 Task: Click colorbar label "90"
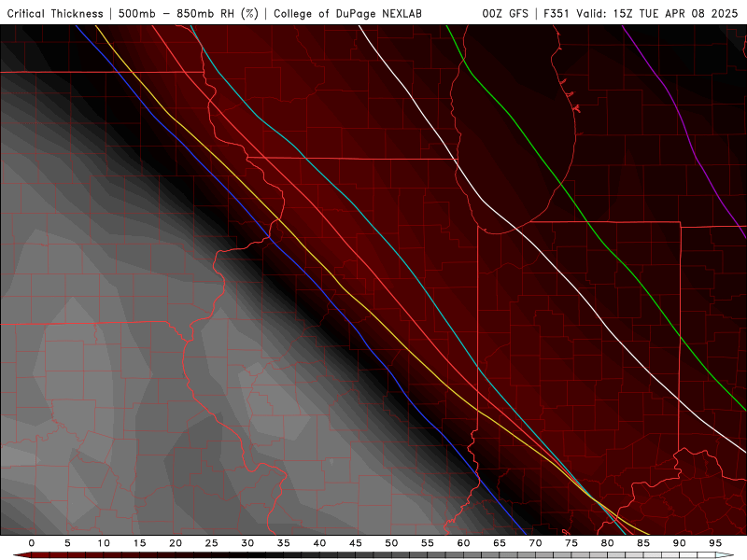click(680, 543)
